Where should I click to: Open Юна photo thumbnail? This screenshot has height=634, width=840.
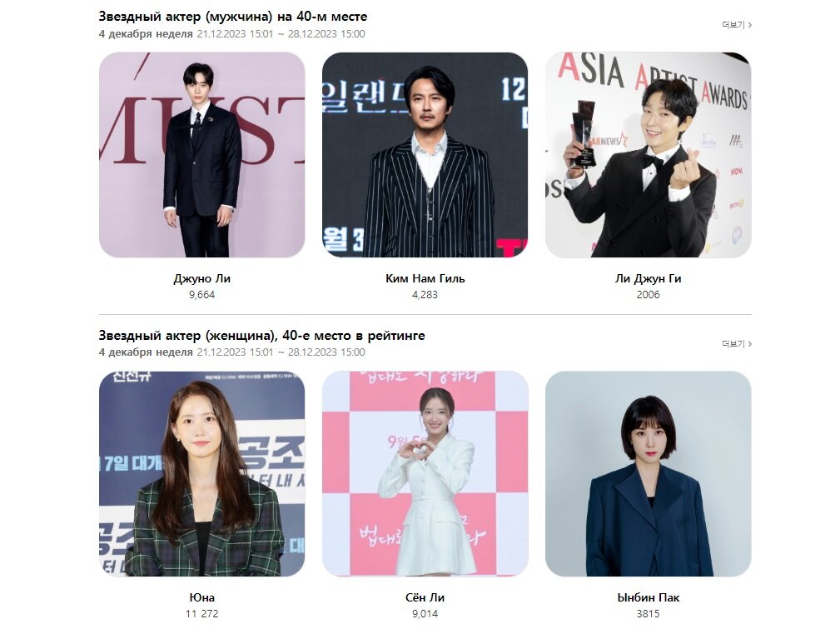tap(202, 474)
